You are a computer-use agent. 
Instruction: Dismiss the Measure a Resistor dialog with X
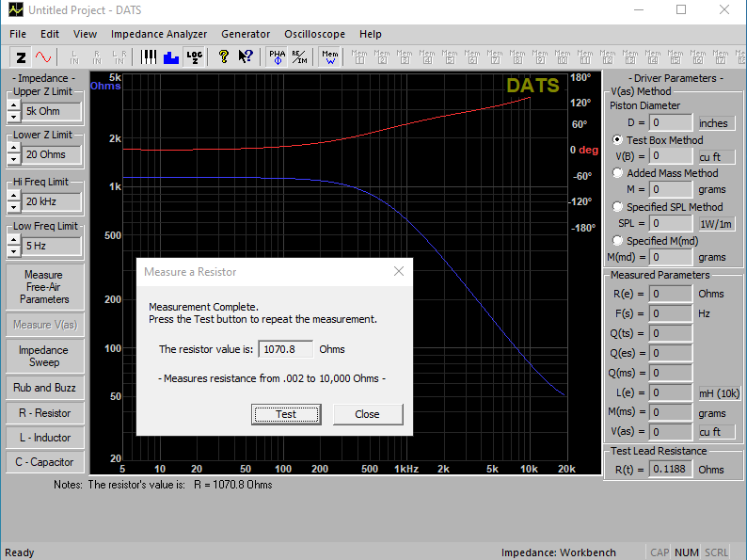tap(399, 271)
